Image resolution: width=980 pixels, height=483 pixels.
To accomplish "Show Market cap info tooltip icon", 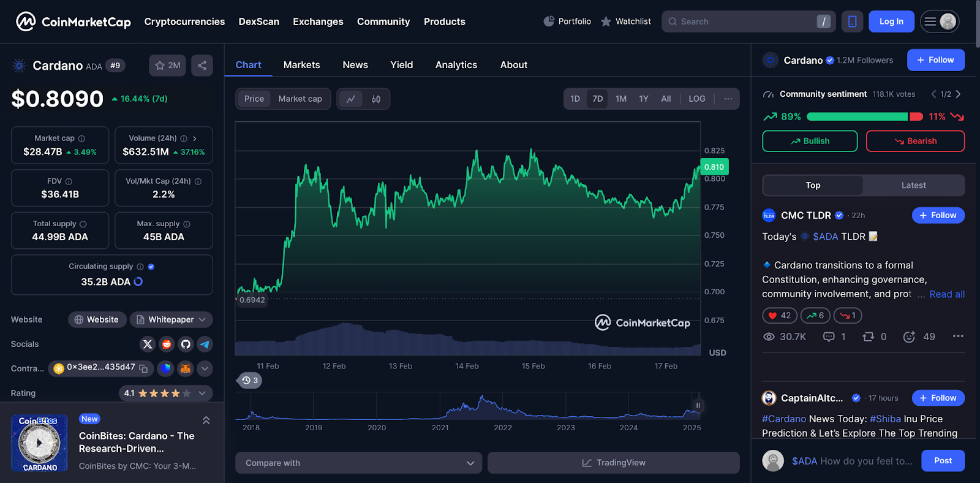I will tap(81, 139).
